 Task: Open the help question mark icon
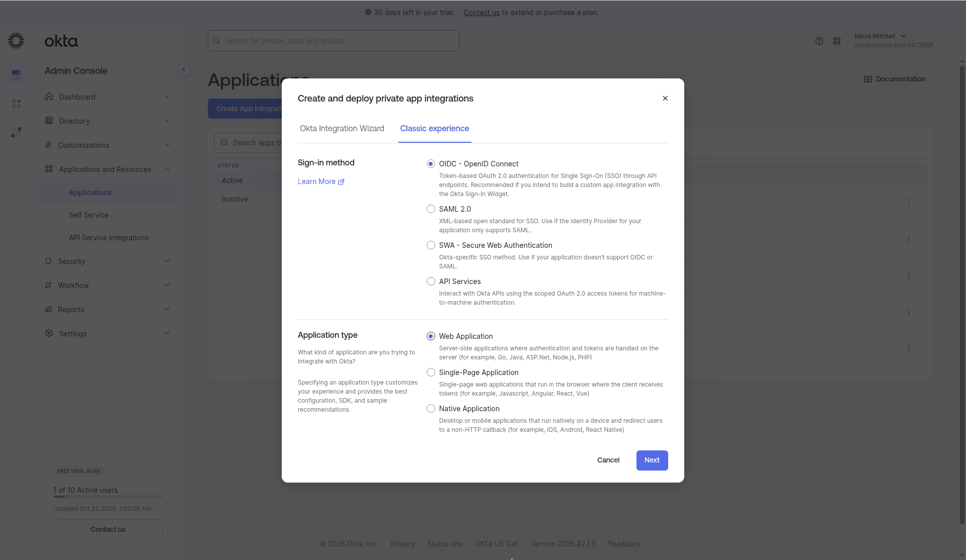819,41
